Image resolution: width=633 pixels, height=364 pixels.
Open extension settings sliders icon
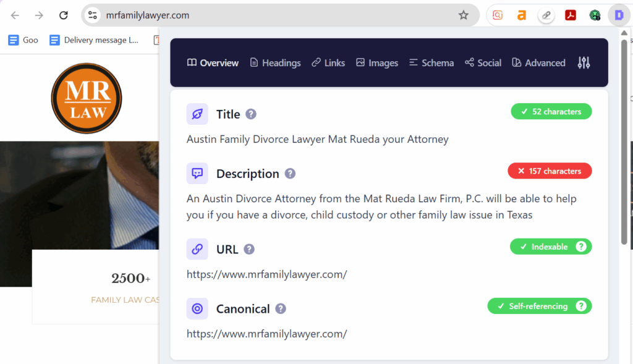point(584,62)
